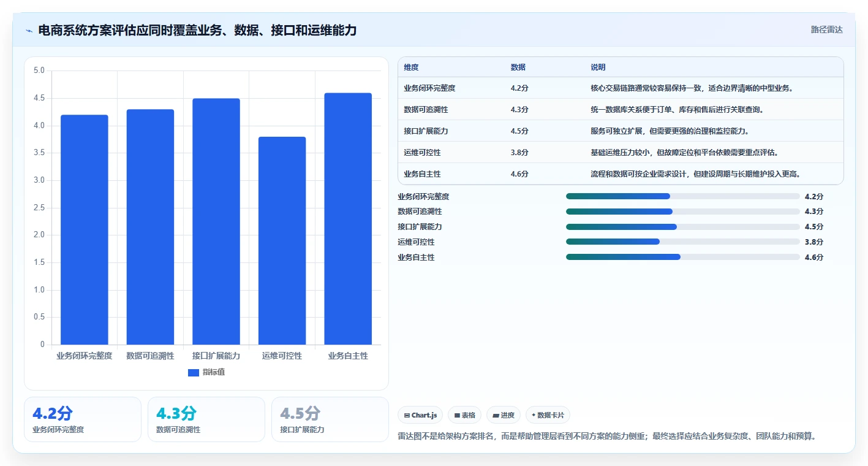Click the 4.3分 value in the table
This screenshot has width=868, height=466.
[519, 110]
